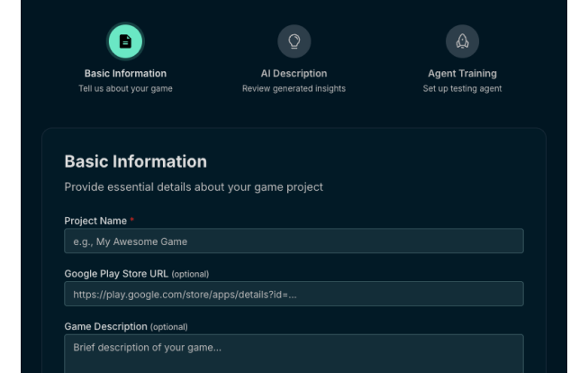Click the AI Description lightbulb icon

coord(294,41)
